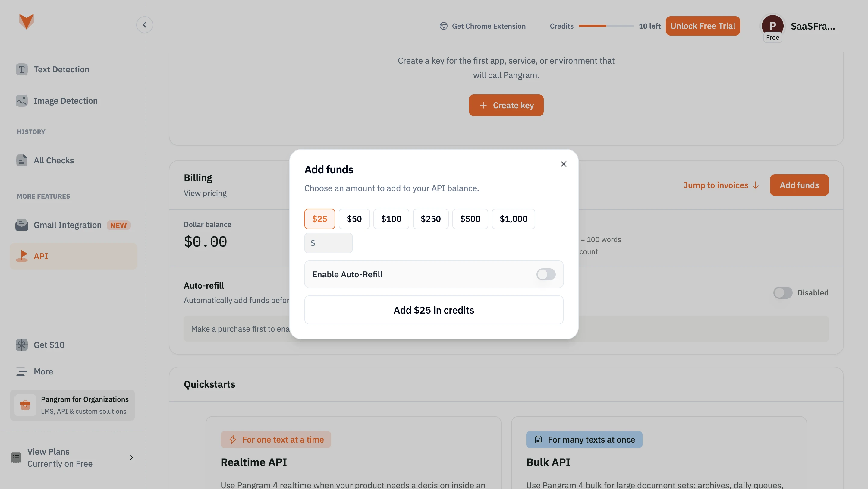The height and width of the screenshot is (489, 868).
Task: Click the document icon on For many texts at once
Action: click(538, 440)
